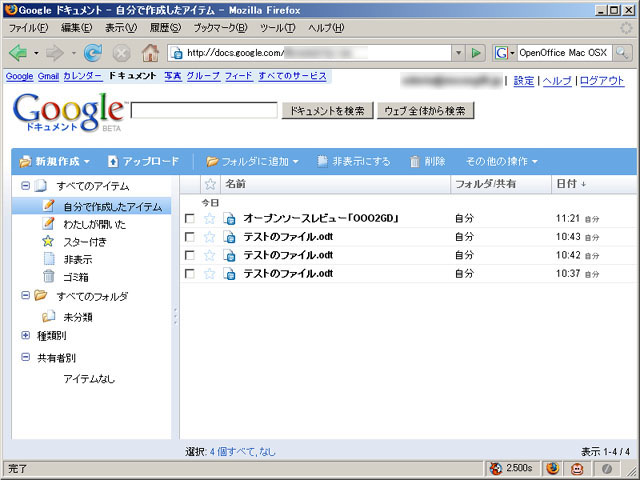Viewport: 640px width, 480px height.
Task: Click the Firefox icon in the status bar
Action: click(x=552, y=468)
